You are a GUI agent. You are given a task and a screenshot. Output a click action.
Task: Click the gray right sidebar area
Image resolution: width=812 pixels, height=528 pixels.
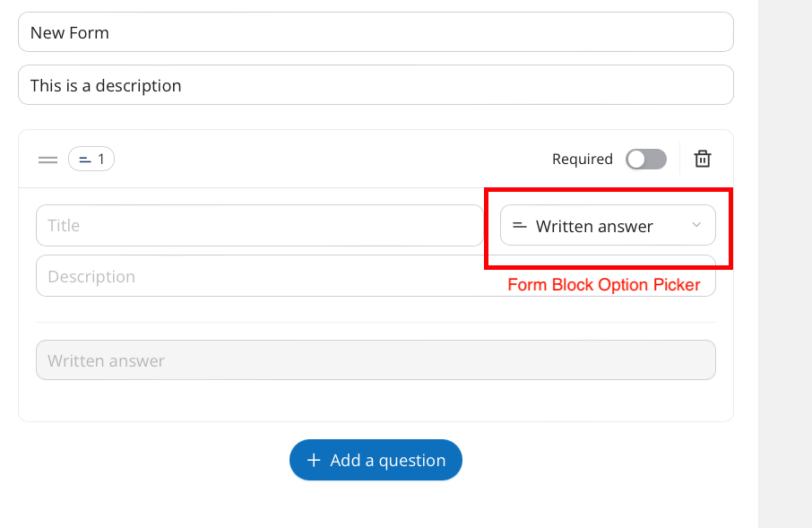[x=785, y=264]
